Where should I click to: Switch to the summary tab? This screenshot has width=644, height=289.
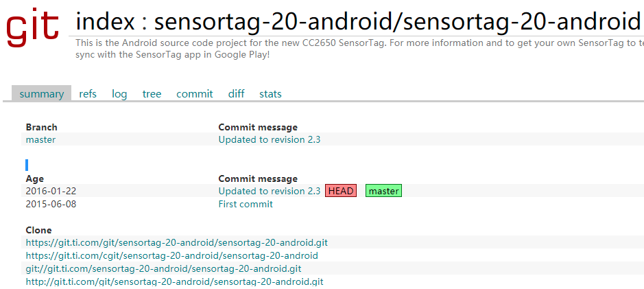pos(41,94)
